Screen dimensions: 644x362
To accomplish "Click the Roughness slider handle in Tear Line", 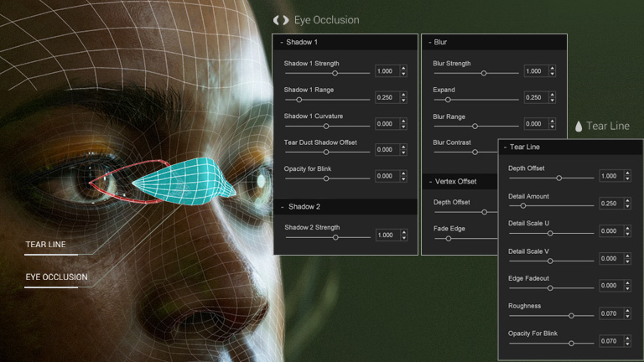I will pyautogui.click(x=571, y=315).
